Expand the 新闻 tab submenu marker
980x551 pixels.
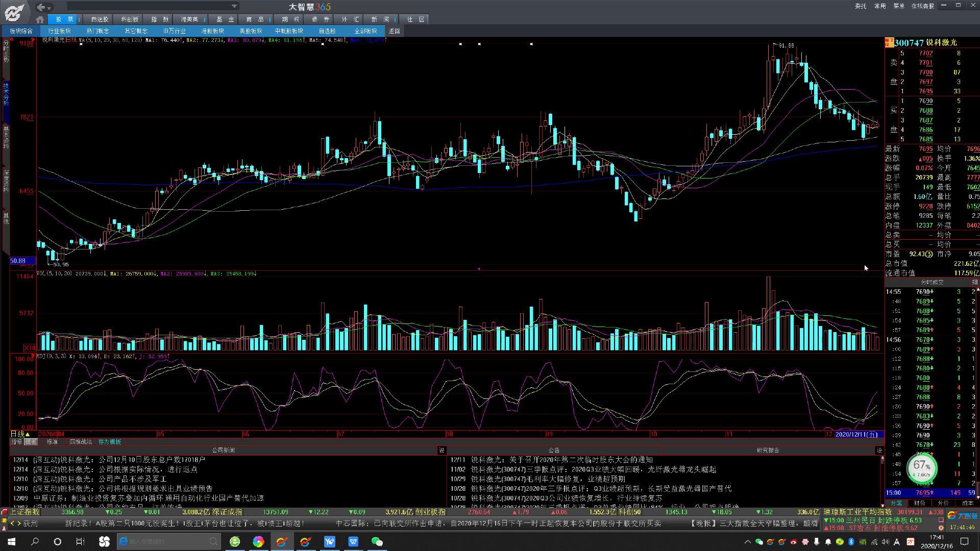[395, 20]
